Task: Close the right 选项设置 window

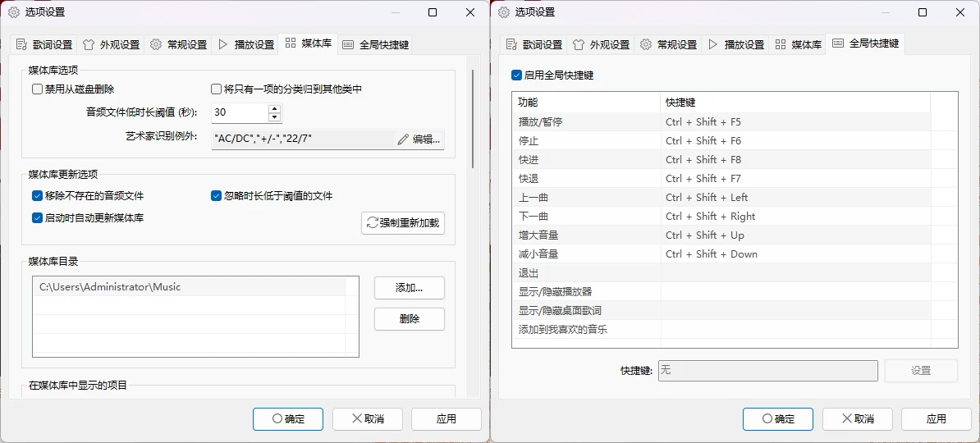Action: 960,12
